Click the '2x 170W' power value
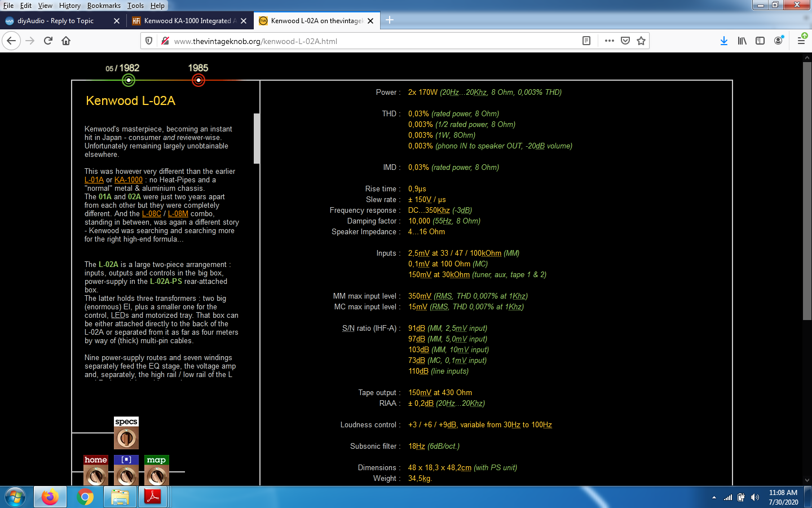Screen dimensions: 812x508 pos(423,93)
